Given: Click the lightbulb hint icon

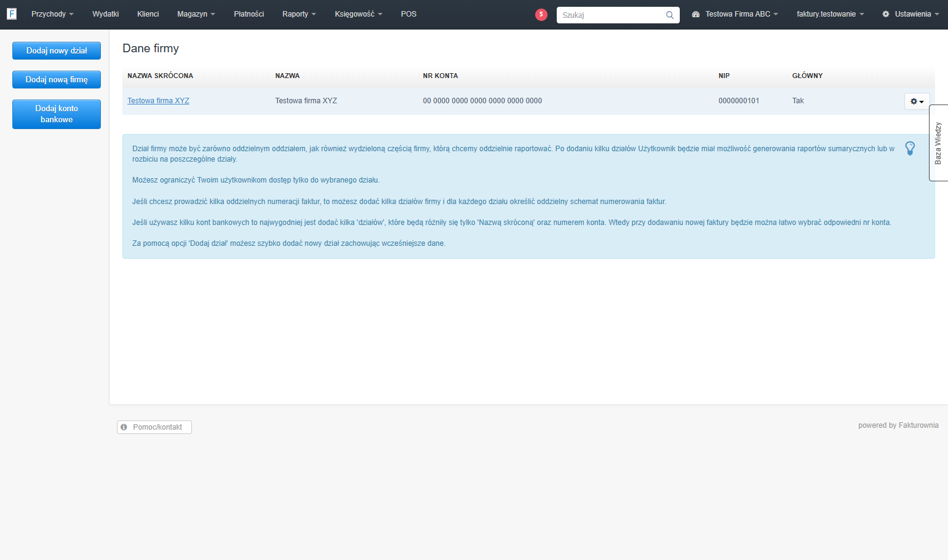Looking at the screenshot, I should 910,148.
